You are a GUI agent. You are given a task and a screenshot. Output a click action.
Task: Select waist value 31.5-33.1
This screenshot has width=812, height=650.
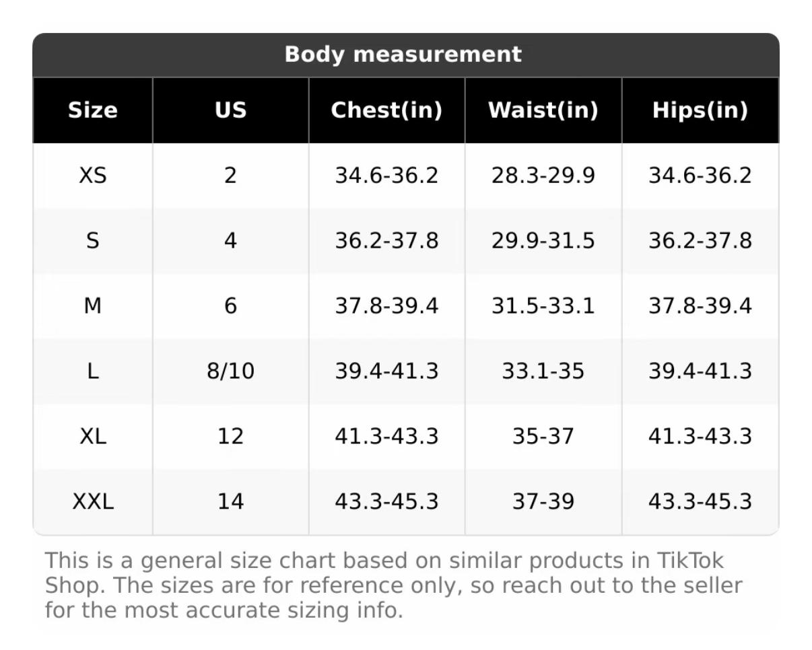point(543,306)
